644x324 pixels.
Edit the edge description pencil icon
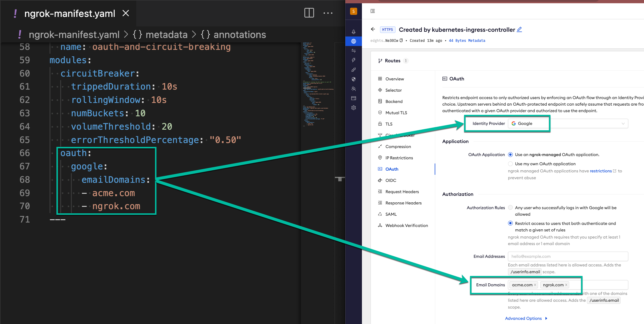pyautogui.click(x=519, y=29)
